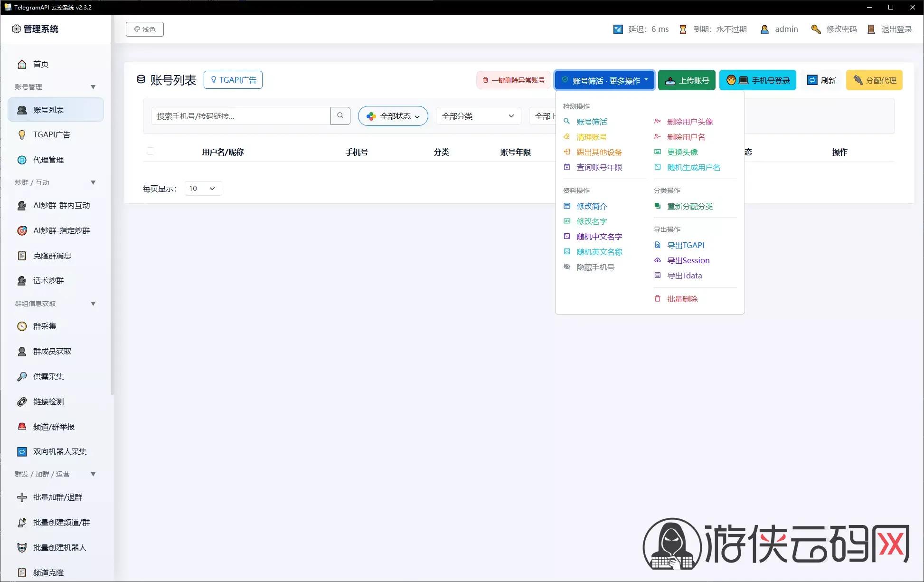Viewport: 924px width, 582px height.
Task: Close the 账号筛活 · 更多操作 dropdown button
Action: click(604, 80)
